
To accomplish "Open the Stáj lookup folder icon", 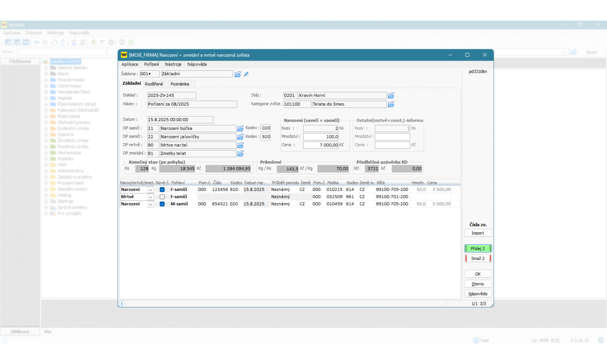I will (x=391, y=96).
